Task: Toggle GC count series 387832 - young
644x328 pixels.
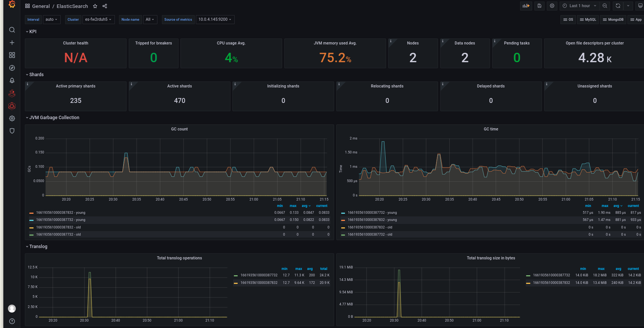Action: point(61,213)
